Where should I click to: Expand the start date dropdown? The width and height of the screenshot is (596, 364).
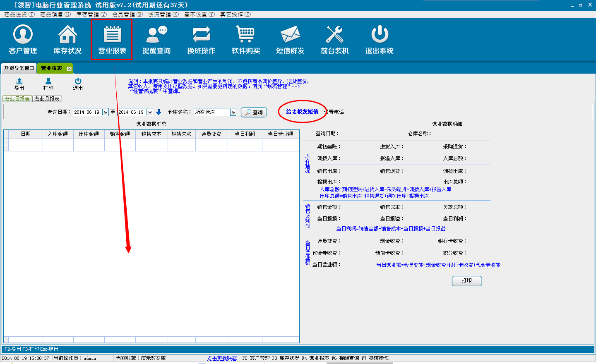click(106, 113)
